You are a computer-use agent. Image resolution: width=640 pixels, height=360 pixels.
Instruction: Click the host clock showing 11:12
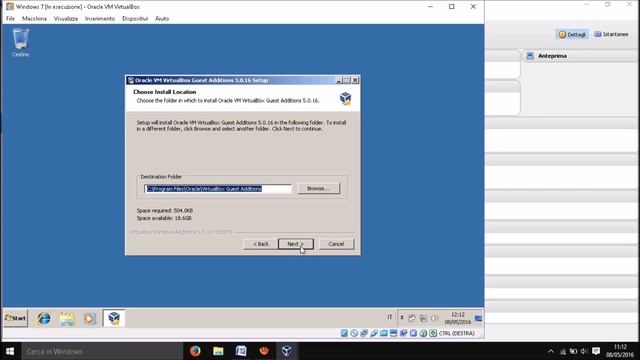(620, 351)
